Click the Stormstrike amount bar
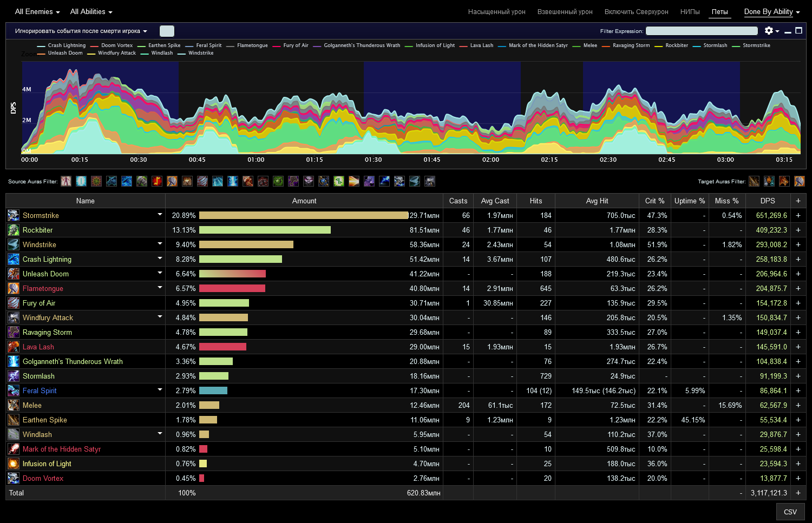Image resolution: width=812 pixels, height=523 pixels. pos(303,215)
